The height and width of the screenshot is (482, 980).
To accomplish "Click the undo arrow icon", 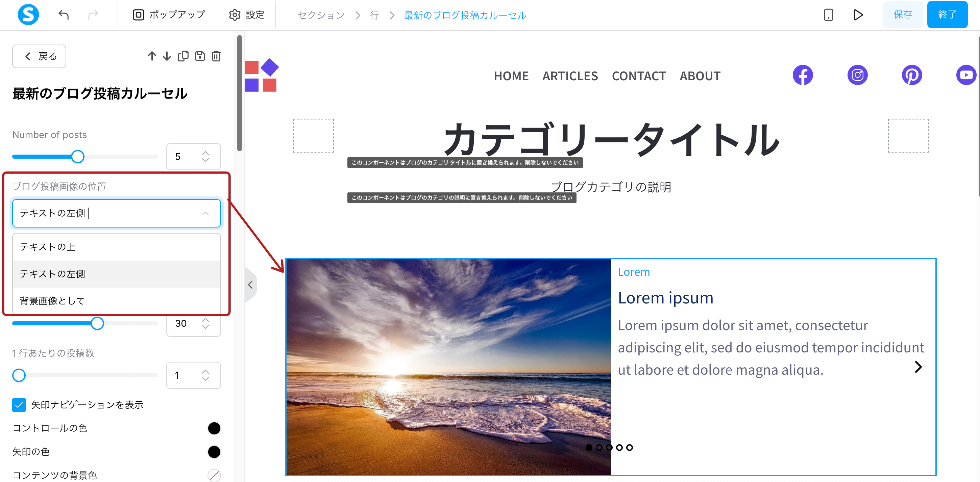I will 64,15.
